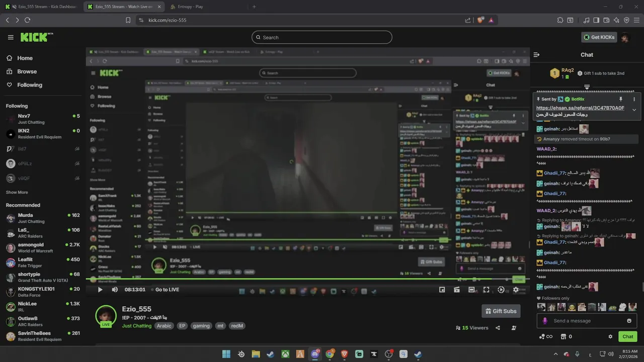Open Ezio_555 channel avatar
Viewport: 644px width, 362px height.
click(x=106, y=316)
